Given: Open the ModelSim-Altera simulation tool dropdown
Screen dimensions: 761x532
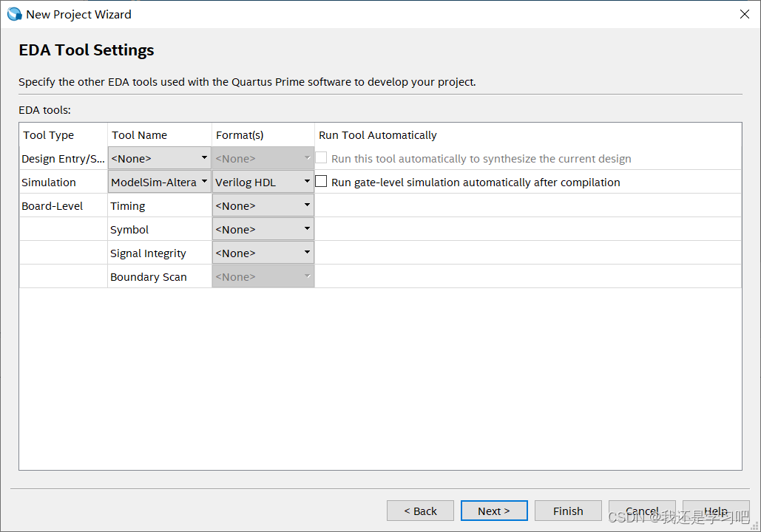Looking at the screenshot, I should (160, 182).
